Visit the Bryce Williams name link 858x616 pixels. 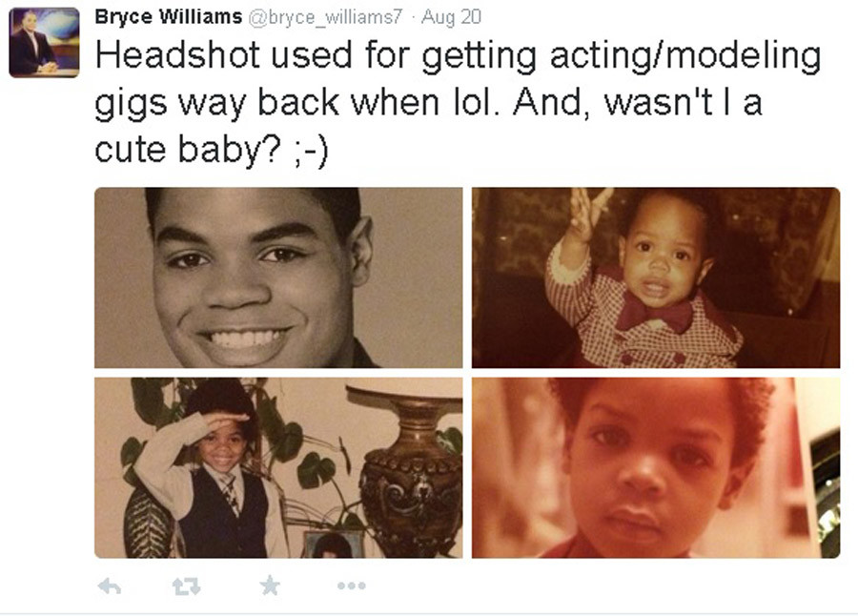pos(169,16)
